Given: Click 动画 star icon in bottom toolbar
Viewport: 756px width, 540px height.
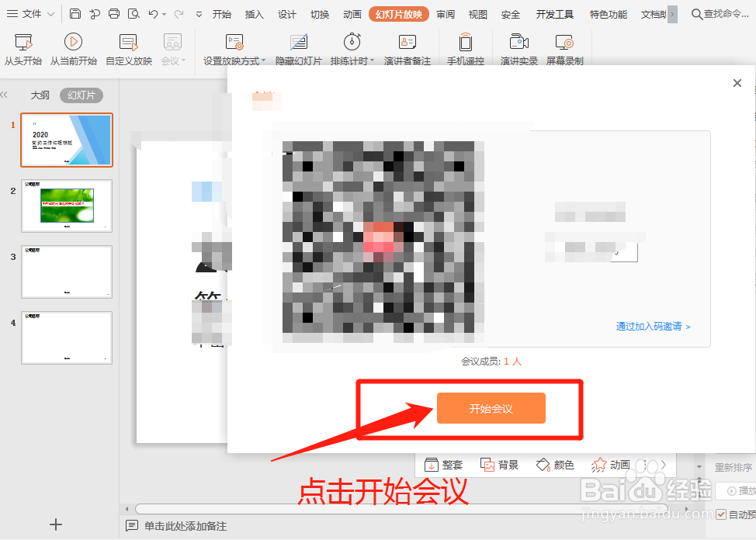Looking at the screenshot, I should click(599, 465).
